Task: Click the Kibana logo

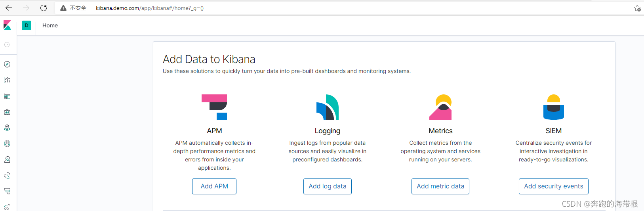Action: pyautogui.click(x=7, y=25)
